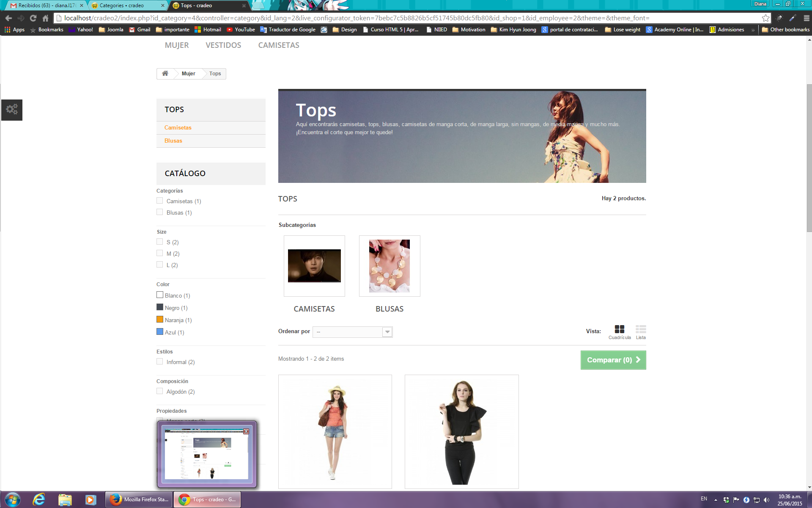This screenshot has height=508, width=812.
Task: Open Internet Explorer from the taskbar
Action: tap(39, 500)
